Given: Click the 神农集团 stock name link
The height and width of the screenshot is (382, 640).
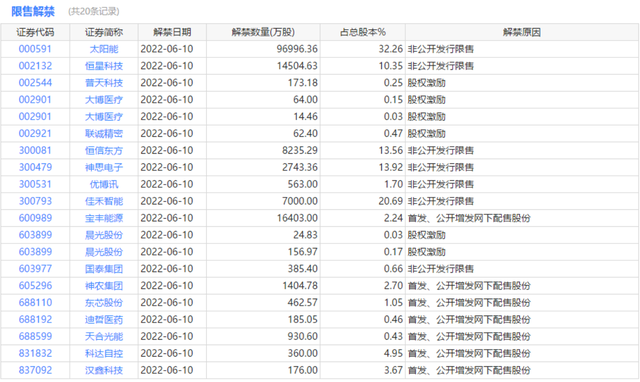Looking at the screenshot, I should (x=104, y=286).
